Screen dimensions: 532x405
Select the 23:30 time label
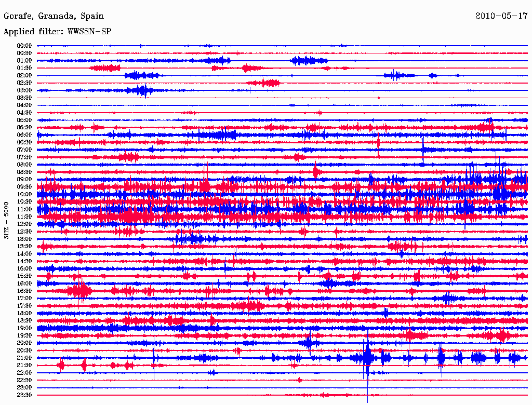point(24,395)
